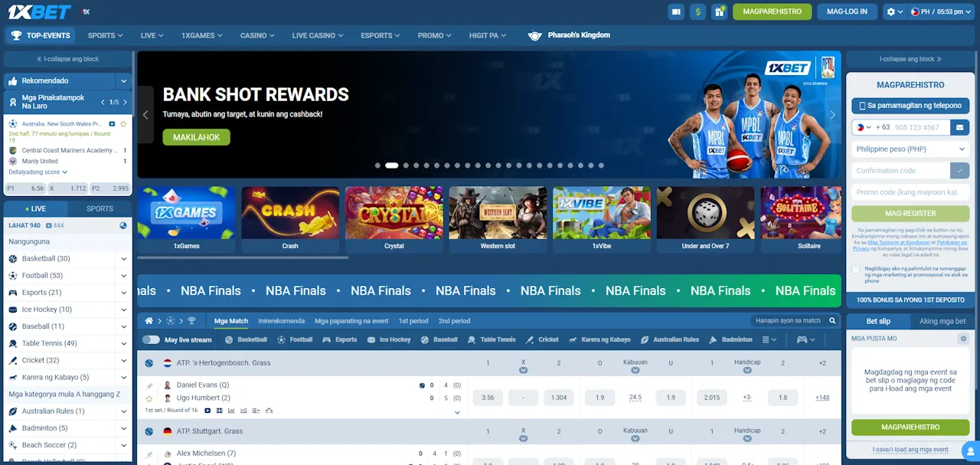Open the gamepad filter dropdown
Viewport: 980px width, 465px height.
point(805,339)
